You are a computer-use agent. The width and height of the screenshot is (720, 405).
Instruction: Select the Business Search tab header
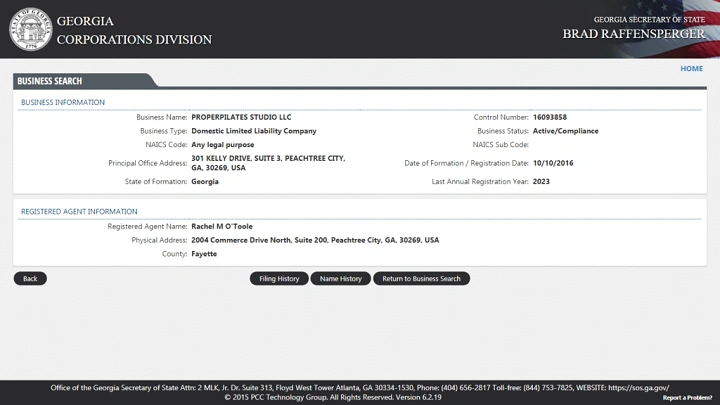[x=50, y=81]
